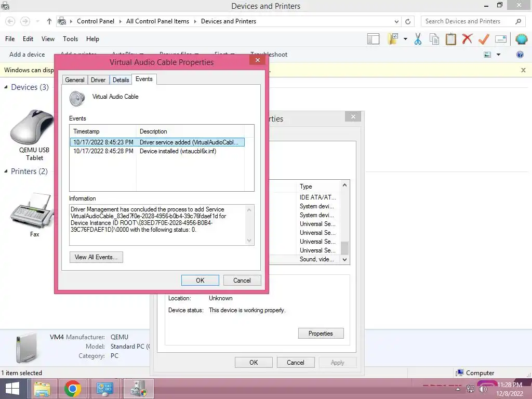Open the View menu
The width and height of the screenshot is (532, 399).
pyautogui.click(x=48, y=39)
